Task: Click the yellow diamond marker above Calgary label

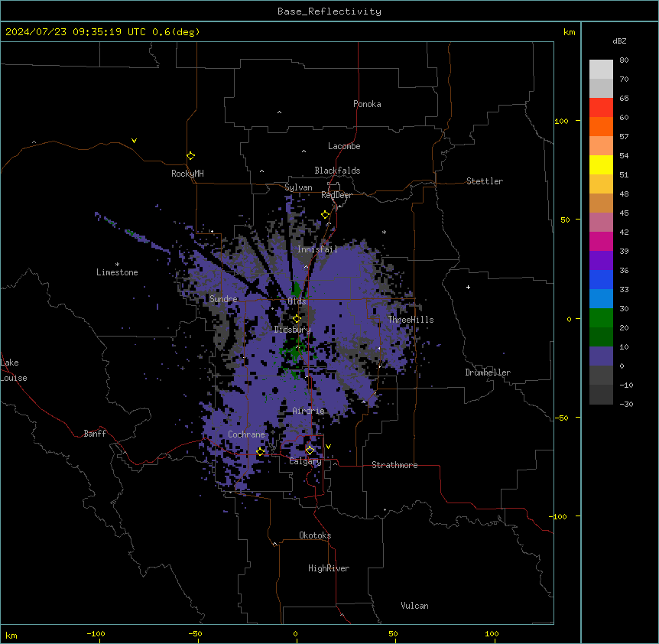Action: click(310, 450)
